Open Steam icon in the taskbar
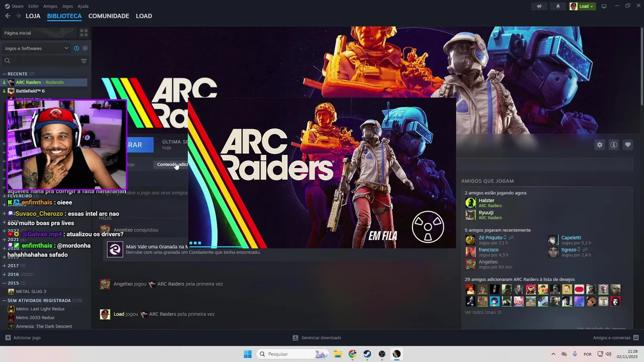The width and height of the screenshot is (644, 362). pyautogui.click(x=367, y=354)
